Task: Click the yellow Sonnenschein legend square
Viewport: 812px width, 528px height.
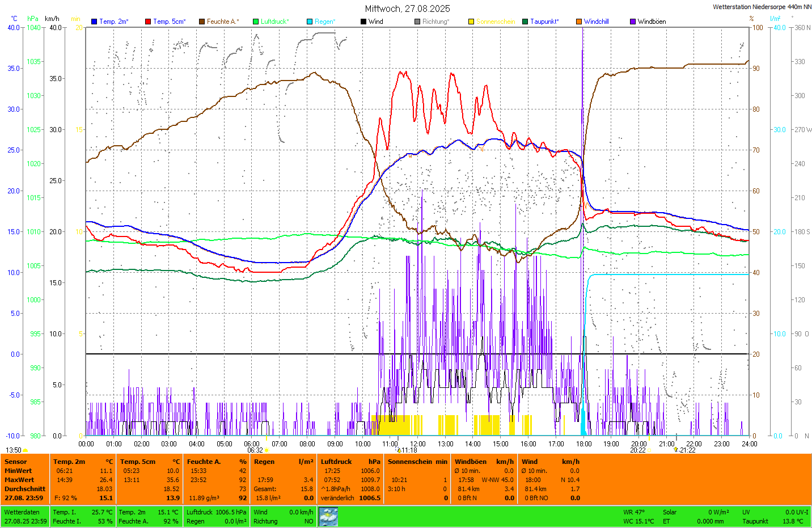Action: click(471, 22)
